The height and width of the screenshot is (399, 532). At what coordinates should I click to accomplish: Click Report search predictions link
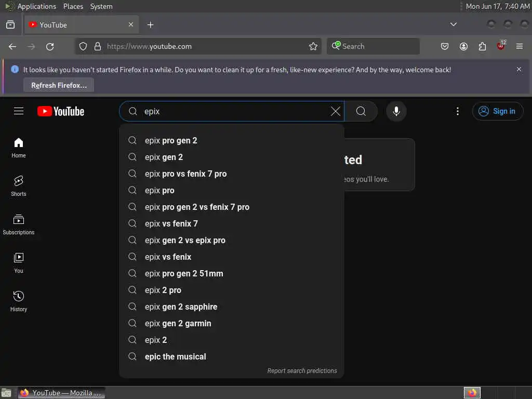coord(302,371)
